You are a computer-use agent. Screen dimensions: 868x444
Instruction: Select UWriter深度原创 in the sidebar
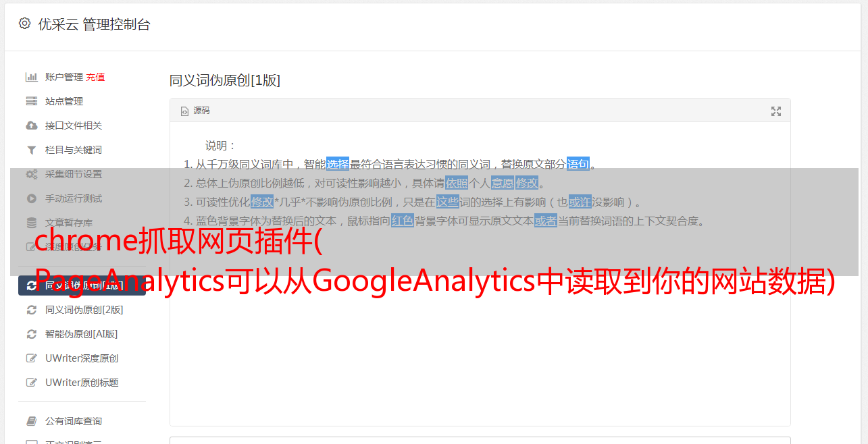point(82,358)
